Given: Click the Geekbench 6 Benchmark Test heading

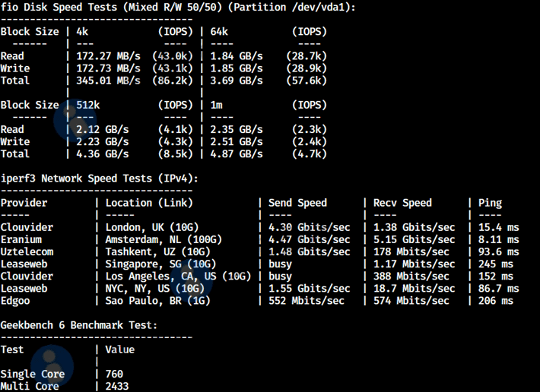Looking at the screenshot, I should (79, 325).
